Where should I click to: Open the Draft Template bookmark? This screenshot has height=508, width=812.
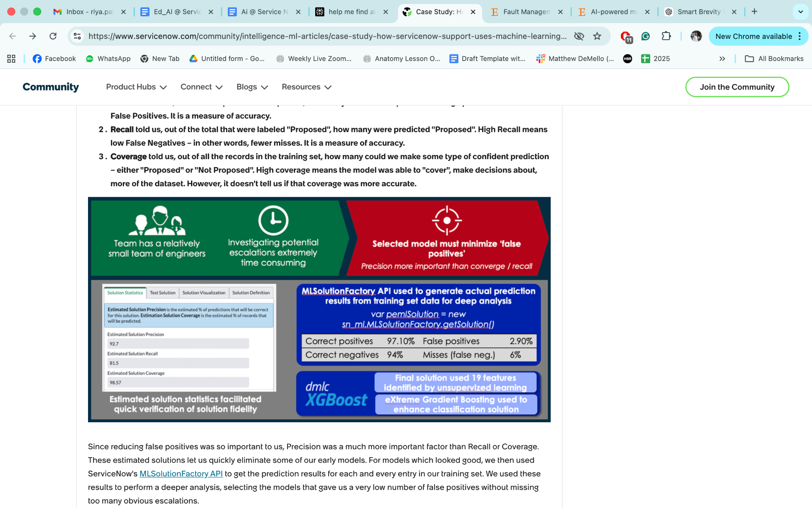pos(487,59)
